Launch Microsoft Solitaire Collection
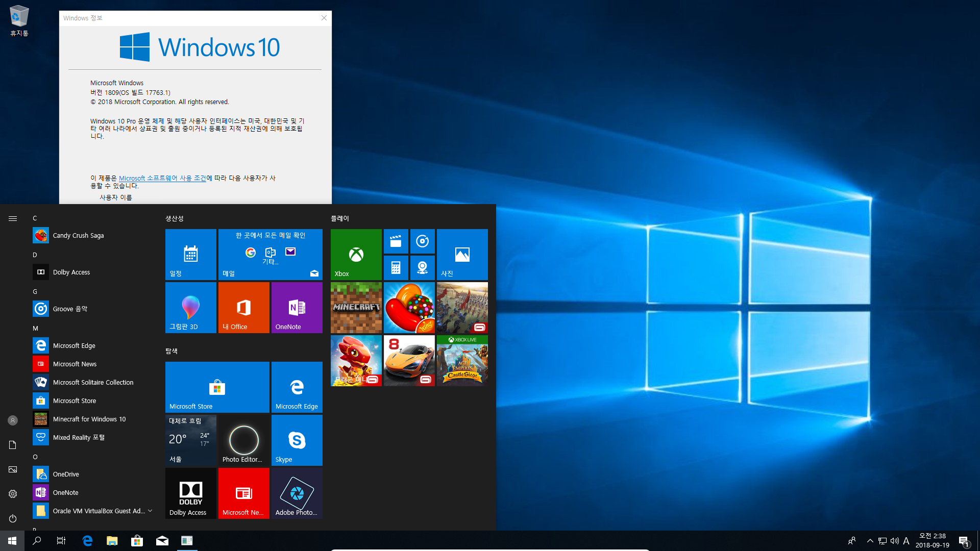 click(92, 382)
